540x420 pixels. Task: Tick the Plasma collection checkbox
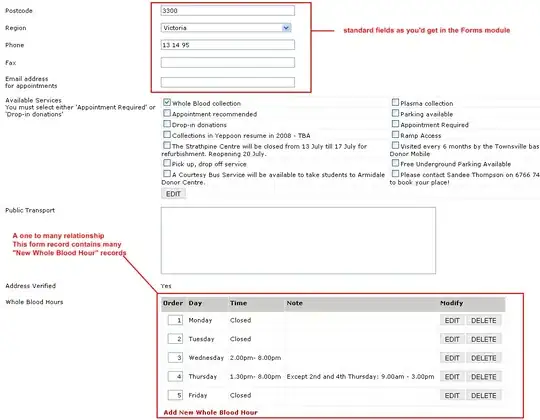point(395,102)
